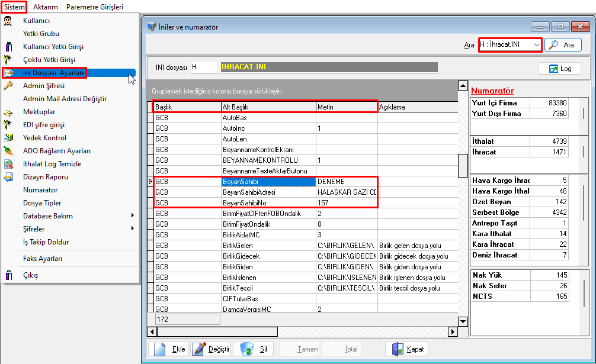The height and width of the screenshot is (364, 596).
Task: Click the grid vertical scrollbar down arrow
Action: (x=463, y=321)
